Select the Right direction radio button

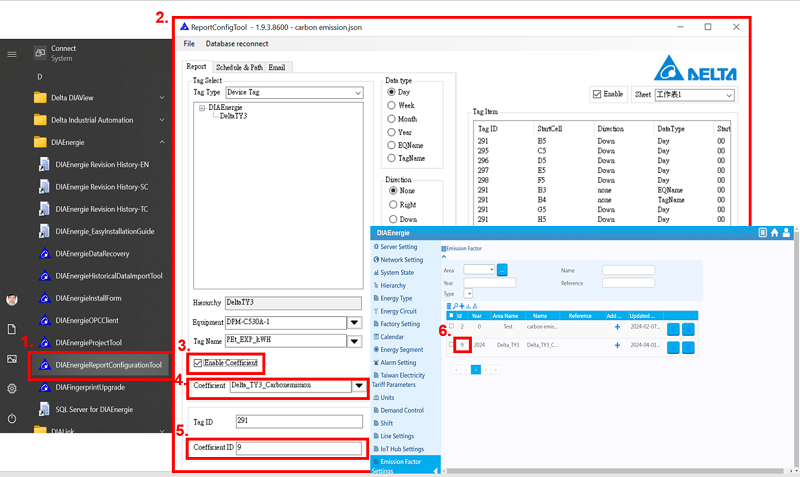click(x=393, y=205)
